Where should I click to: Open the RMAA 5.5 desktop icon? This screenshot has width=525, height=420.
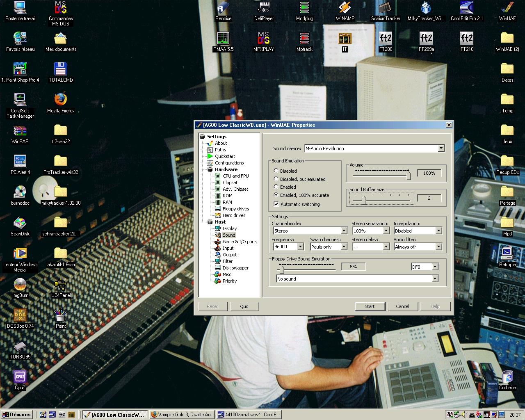tap(223, 41)
